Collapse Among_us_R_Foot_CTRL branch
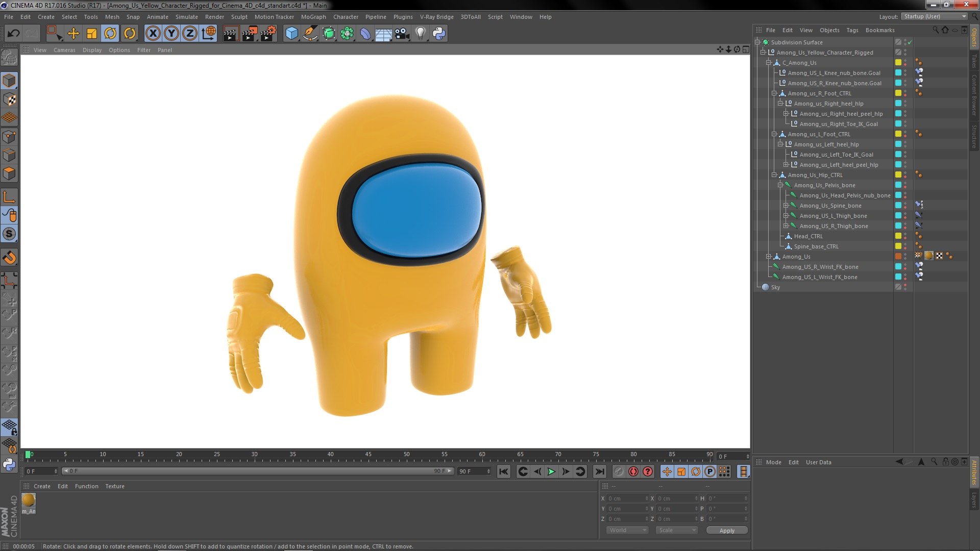 774,93
